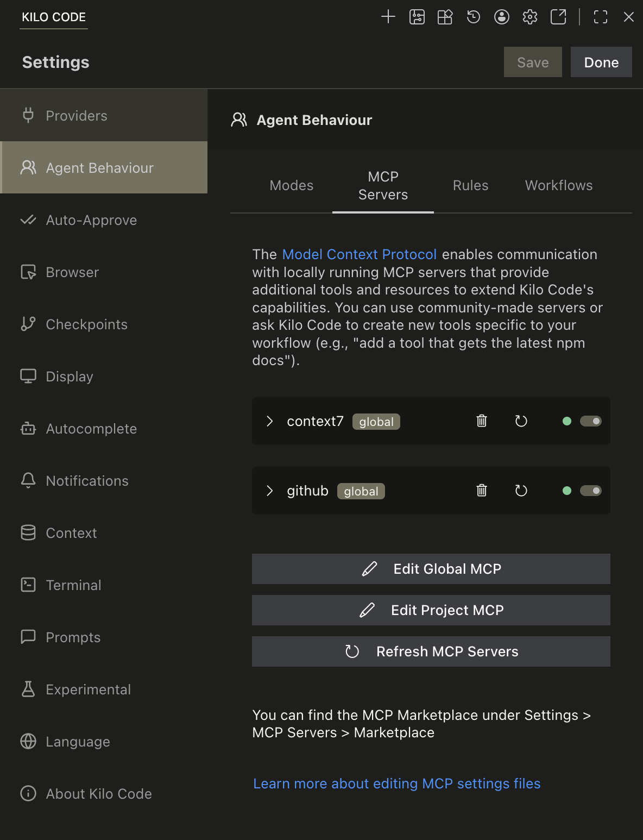Delete the github server with trash icon
This screenshot has height=840, width=643.
481,491
